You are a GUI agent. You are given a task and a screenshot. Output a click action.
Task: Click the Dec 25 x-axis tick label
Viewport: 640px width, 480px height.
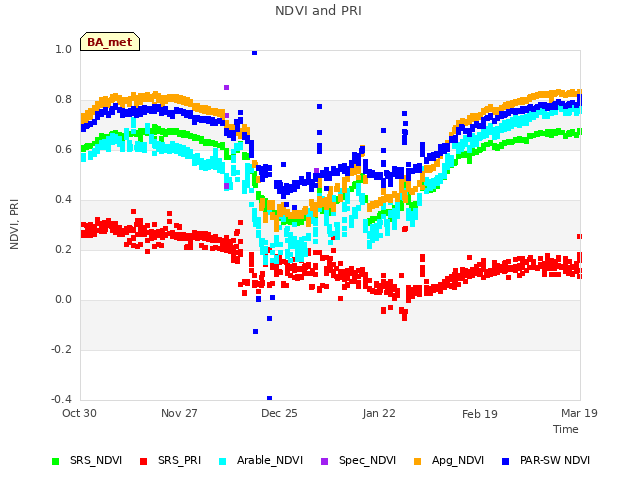point(279,413)
